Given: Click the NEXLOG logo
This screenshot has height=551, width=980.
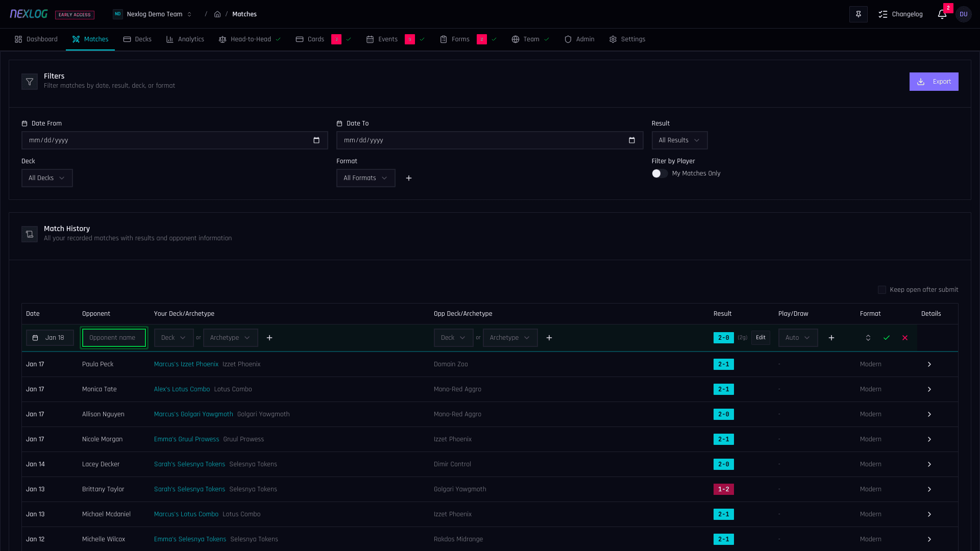Looking at the screenshot, I should pyautogui.click(x=29, y=14).
